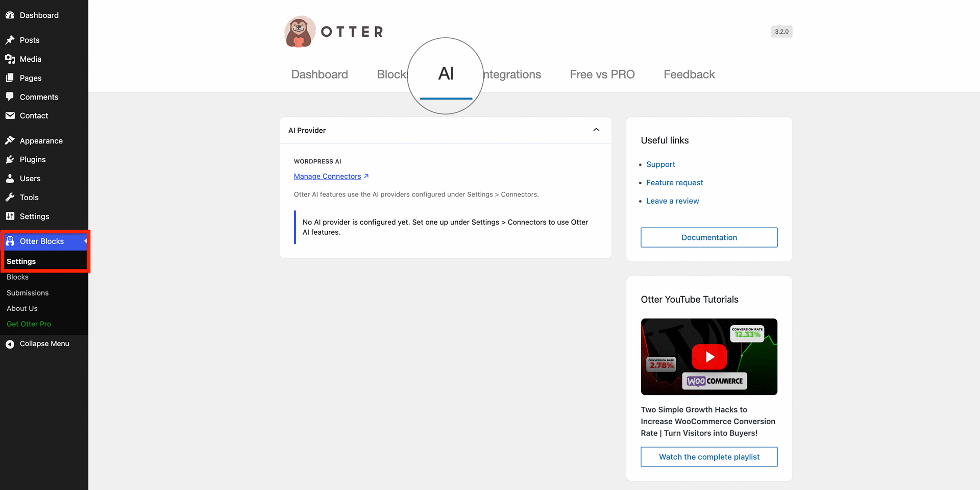
Task: Click the WORDPRESS AI section label
Action: click(317, 161)
